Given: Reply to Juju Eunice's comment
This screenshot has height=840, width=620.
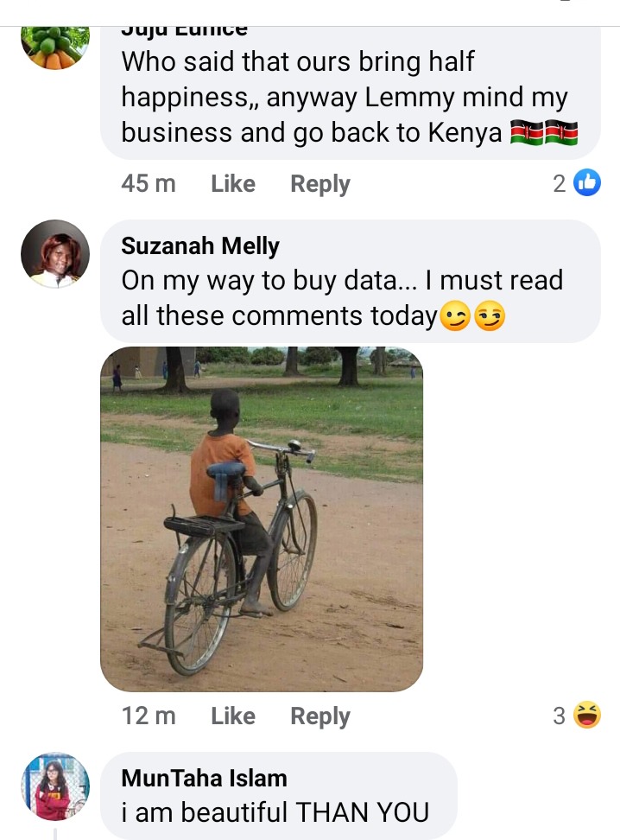Looking at the screenshot, I should [x=320, y=184].
